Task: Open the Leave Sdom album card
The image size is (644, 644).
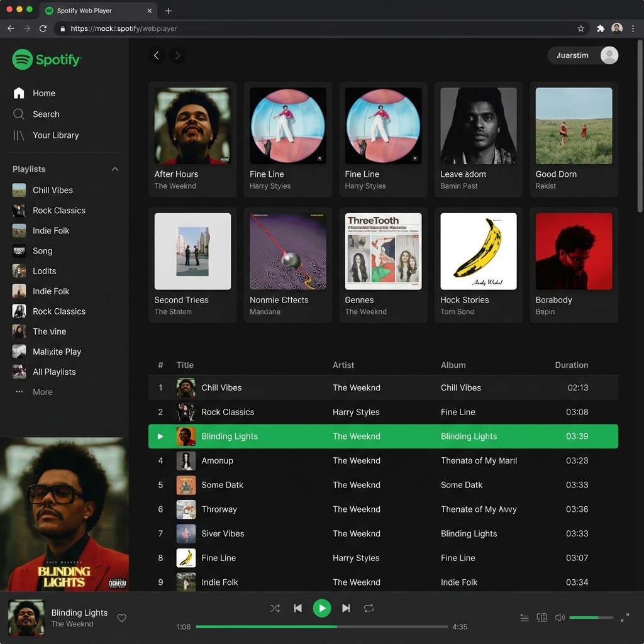Action: tap(479, 139)
